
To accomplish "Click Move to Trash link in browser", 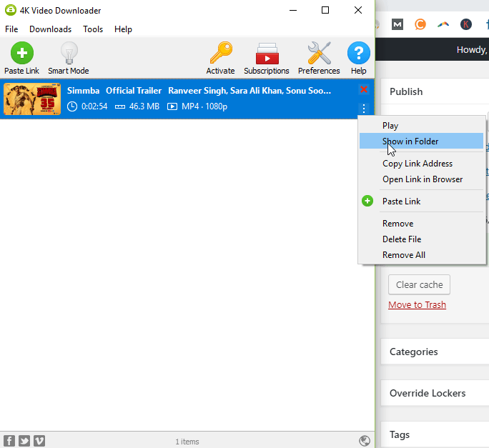I will tap(417, 304).
